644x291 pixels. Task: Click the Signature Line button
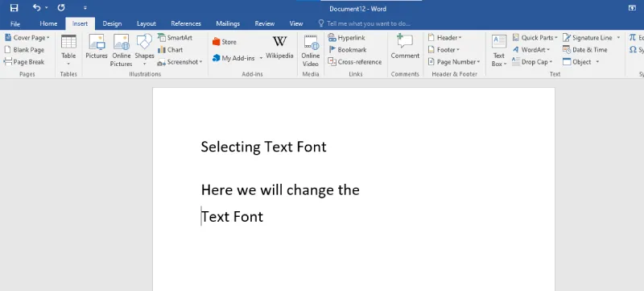[x=588, y=37]
